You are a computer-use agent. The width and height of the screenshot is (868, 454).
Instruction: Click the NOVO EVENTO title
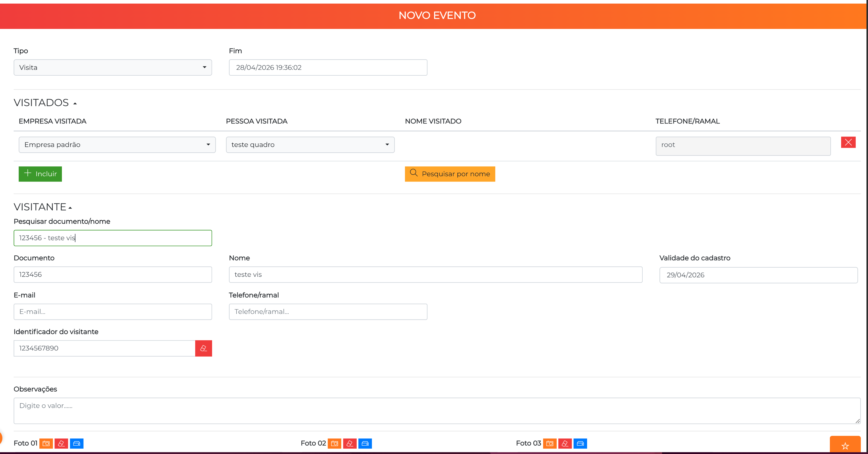point(437,15)
